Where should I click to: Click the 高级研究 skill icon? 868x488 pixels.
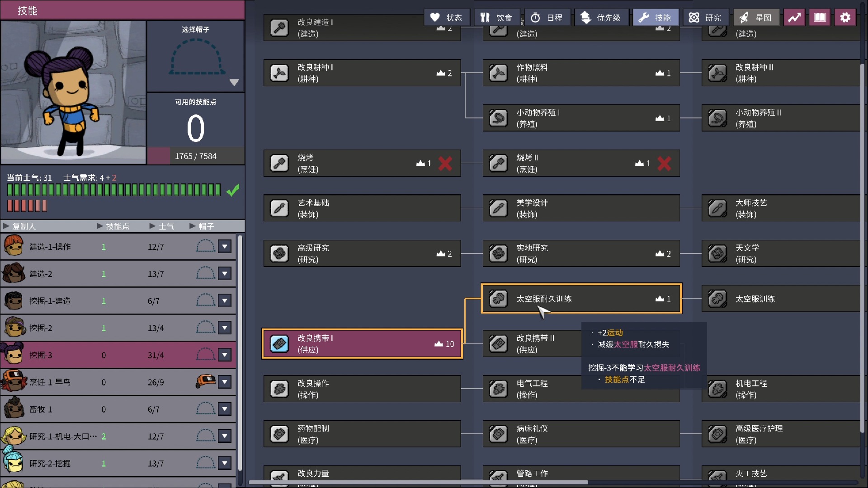coord(279,253)
